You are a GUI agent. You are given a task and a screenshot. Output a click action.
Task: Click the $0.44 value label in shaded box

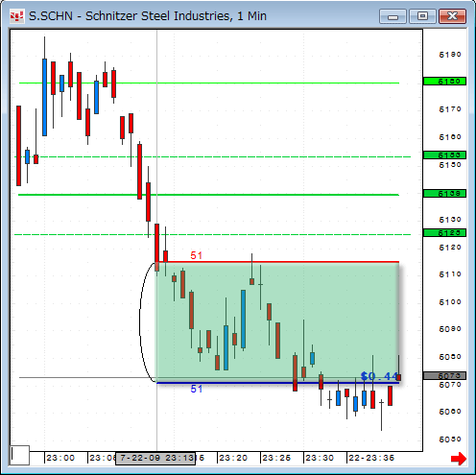tap(379, 376)
